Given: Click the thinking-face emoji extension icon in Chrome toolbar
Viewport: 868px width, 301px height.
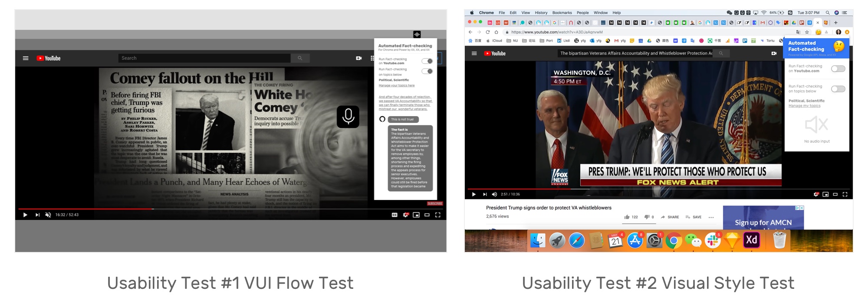Looking at the screenshot, I should pyautogui.click(x=818, y=32).
